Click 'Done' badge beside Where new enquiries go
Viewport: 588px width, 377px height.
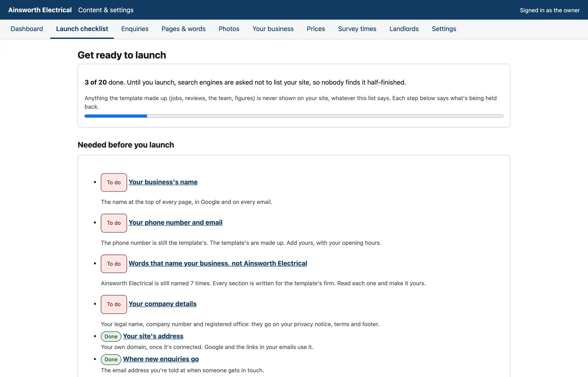[111, 359]
